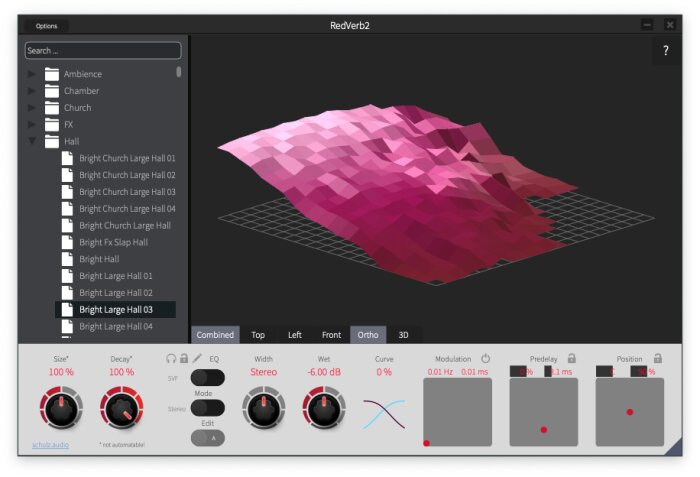Click the Width knob

pos(264,408)
